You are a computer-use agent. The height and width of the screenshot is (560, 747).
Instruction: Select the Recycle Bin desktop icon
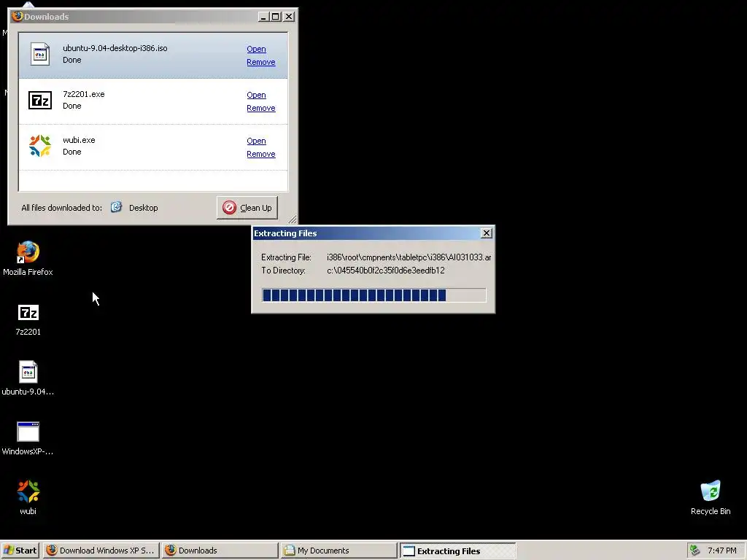click(711, 497)
